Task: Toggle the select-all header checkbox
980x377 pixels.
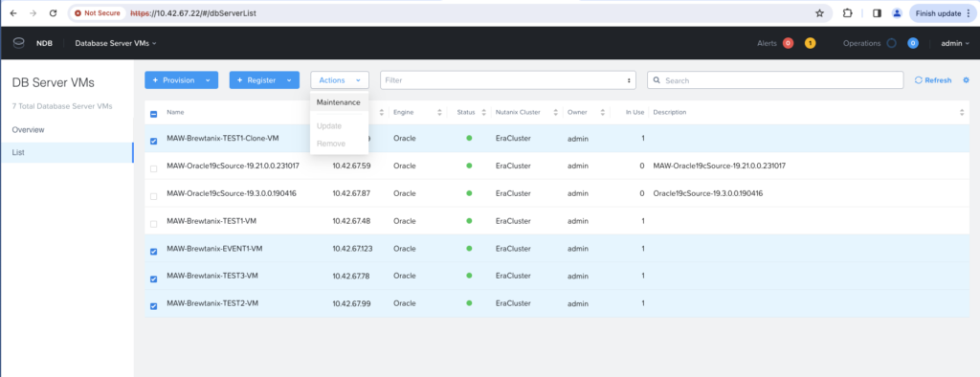Action: pyautogui.click(x=154, y=114)
